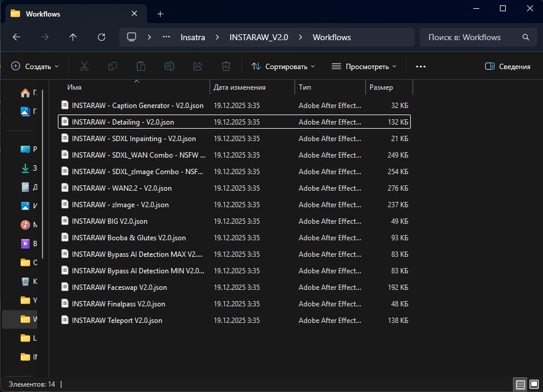Select INSTARAW Bypass AI Detection MAX file
The height and width of the screenshot is (392, 543).
[x=234, y=254]
